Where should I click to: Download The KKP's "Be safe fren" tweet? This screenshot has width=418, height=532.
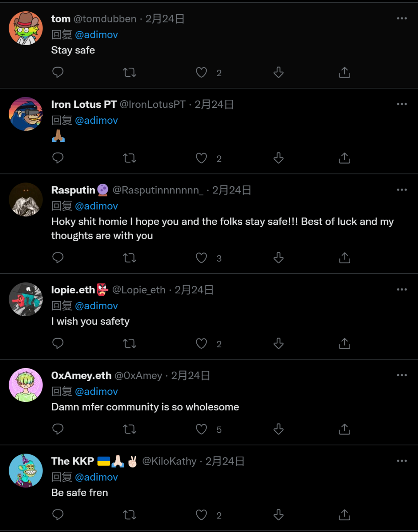pos(279,515)
